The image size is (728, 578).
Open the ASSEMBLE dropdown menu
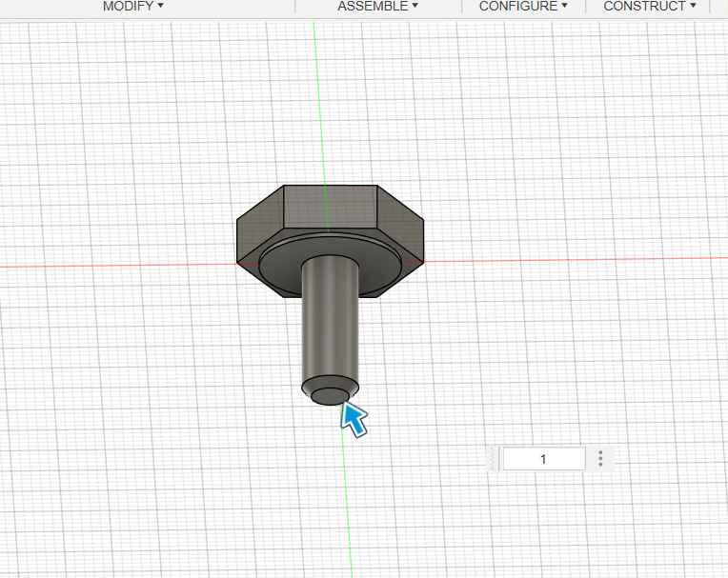point(377,6)
